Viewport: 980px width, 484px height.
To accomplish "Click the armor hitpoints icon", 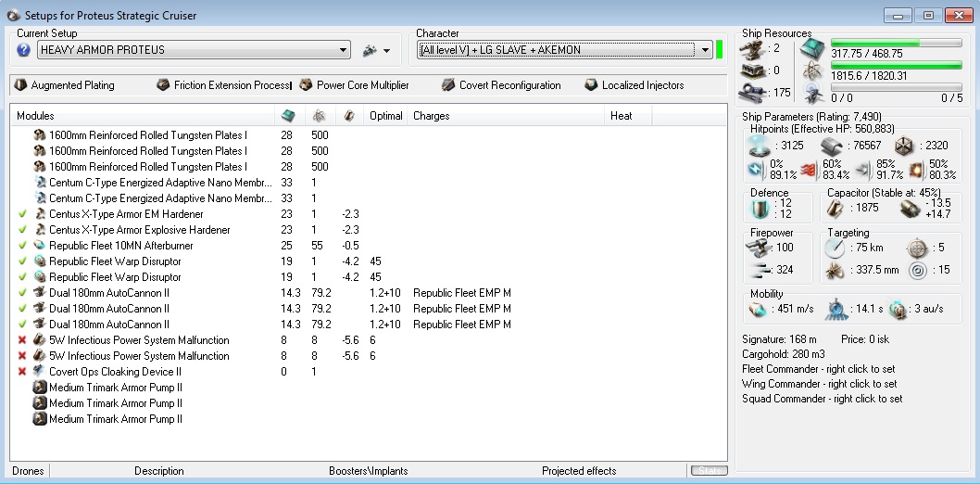I will tap(832, 146).
